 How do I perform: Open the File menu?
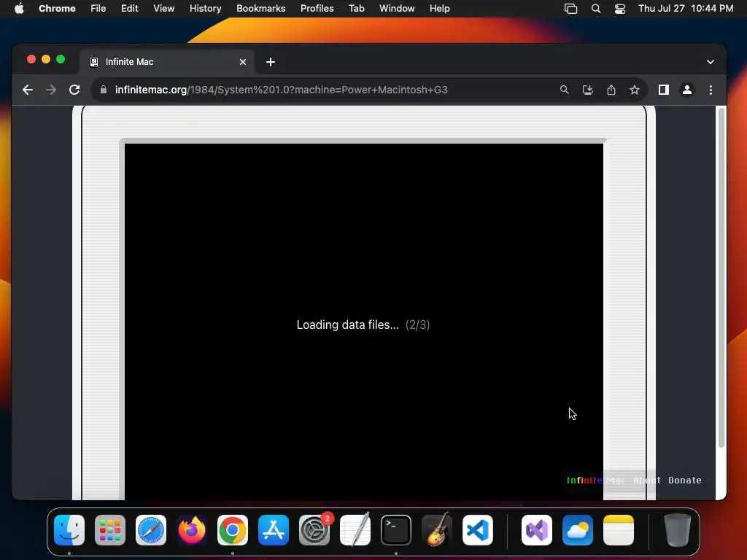(98, 9)
